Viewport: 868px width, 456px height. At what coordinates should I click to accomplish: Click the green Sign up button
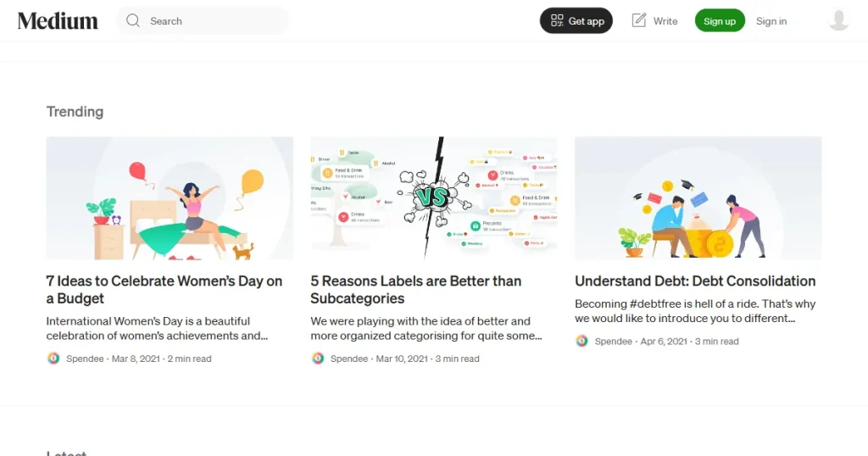tap(720, 21)
